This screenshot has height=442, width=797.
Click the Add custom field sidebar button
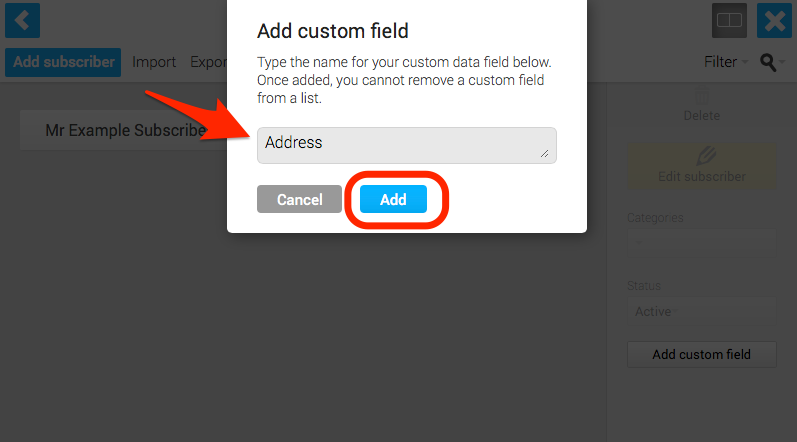tap(701, 354)
